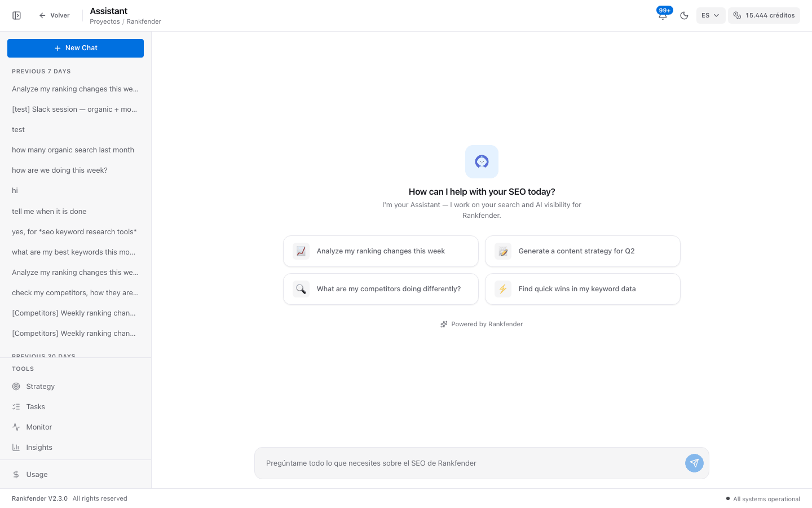Open 'check my competitors, how they are' chat
The width and height of the screenshot is (812, 508).
pyautogui.click(x=76, y=293)
